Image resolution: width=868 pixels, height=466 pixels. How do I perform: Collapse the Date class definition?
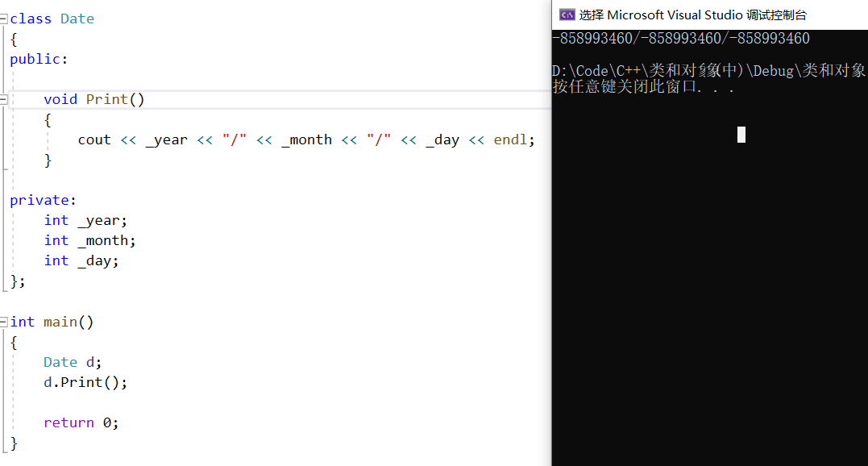[x=3, y=19]
